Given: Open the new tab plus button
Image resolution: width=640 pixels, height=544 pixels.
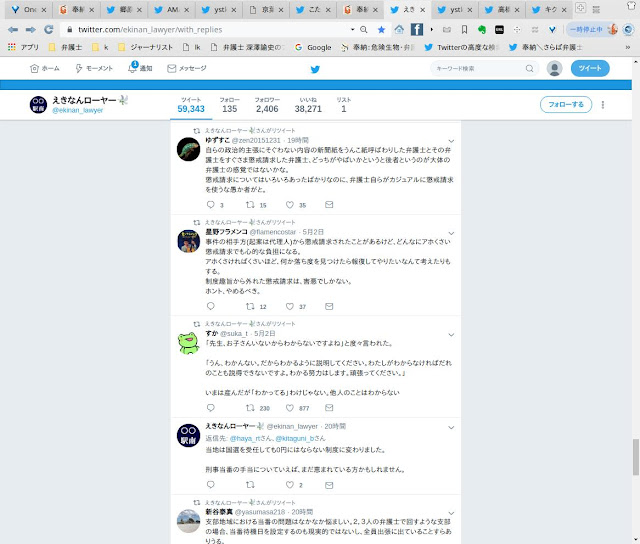Looking at the screenshot, I should tap(580, 7).
